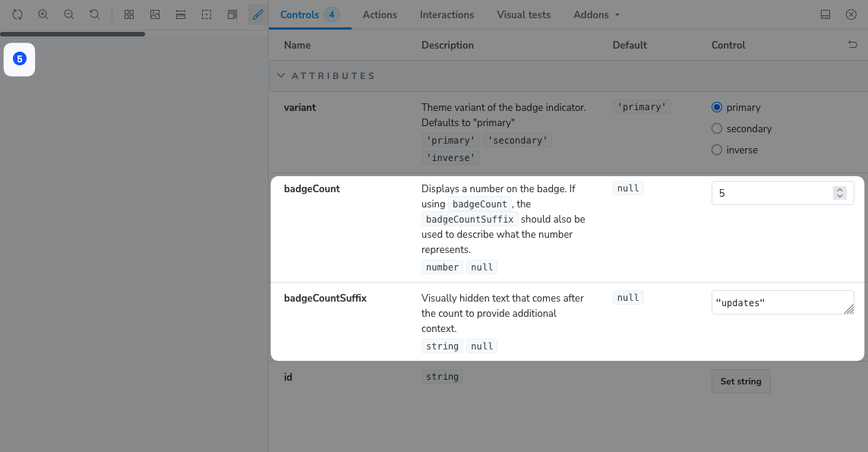This screenshot has height=452, width=868.
Task: Zoom out of the story preview
Action: pyautogui.click(x=69, y=14)
